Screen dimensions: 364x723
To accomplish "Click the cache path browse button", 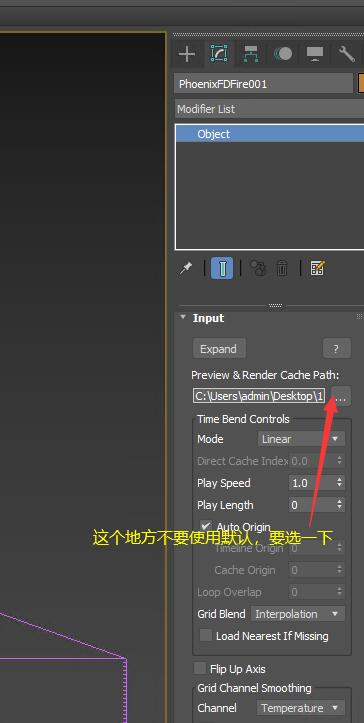I will pos(341,396).
